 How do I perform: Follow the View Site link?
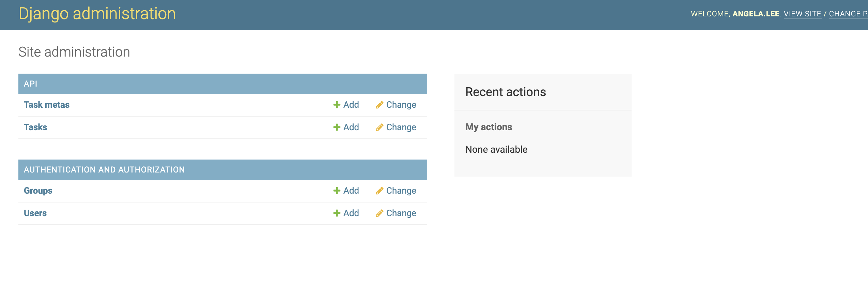coord(803,14)
